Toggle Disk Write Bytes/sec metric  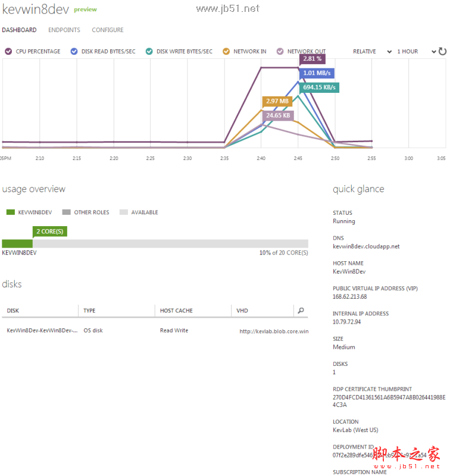pos(149,52)
